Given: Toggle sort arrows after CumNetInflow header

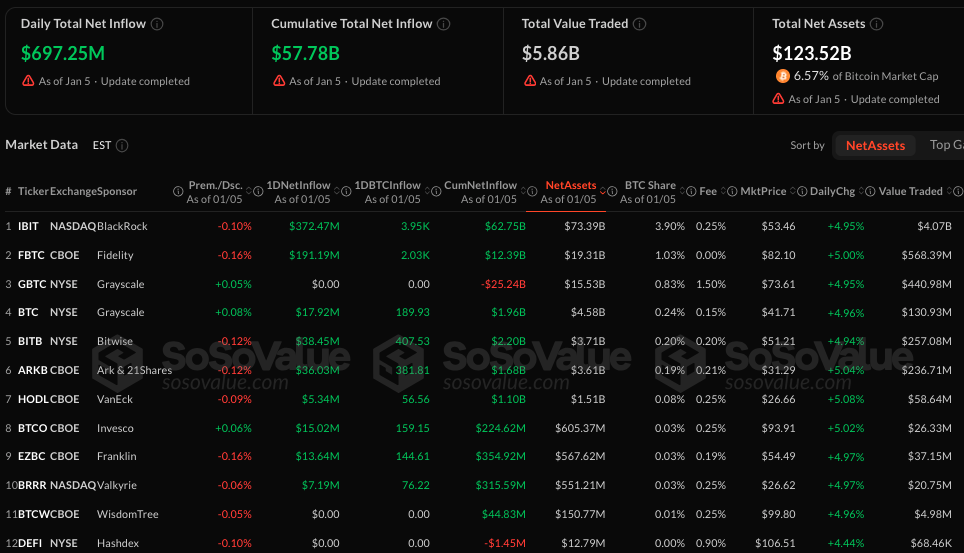Looking at the screenshot, I should coord(523,191).
